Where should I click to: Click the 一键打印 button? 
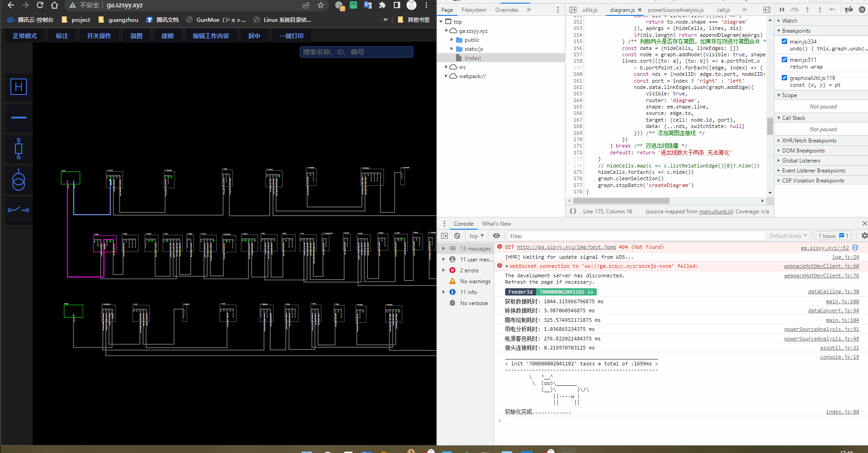[292, 36]
